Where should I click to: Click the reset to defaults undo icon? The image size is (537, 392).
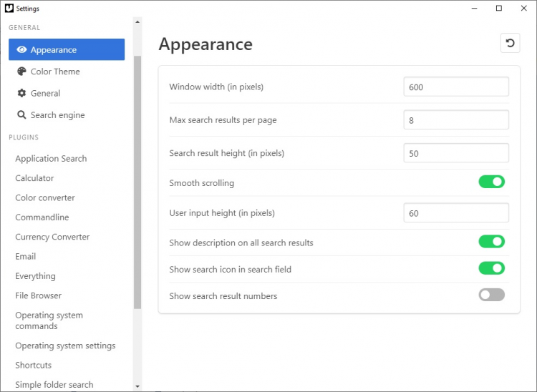(x=510, y=43)
